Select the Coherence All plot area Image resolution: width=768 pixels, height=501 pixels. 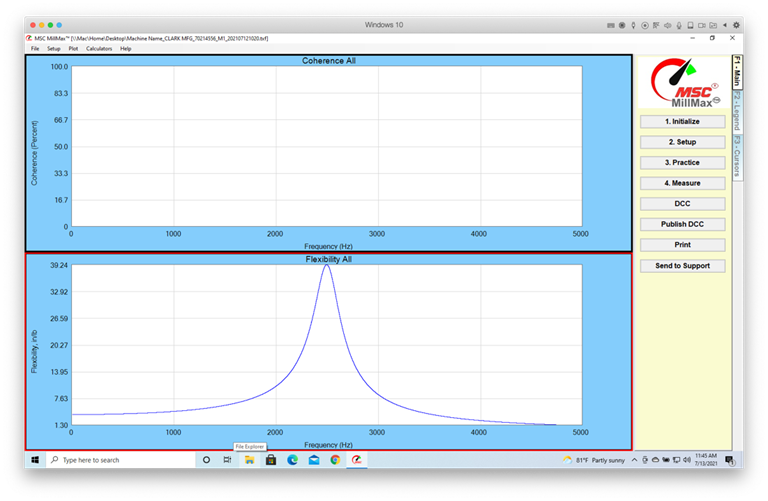click(327, 146)
